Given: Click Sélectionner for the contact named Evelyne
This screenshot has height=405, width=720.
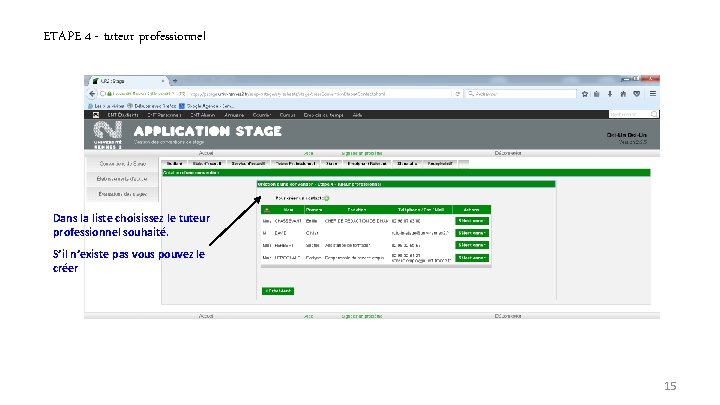Looking at the screenshot, I should (x=472, y=258).
